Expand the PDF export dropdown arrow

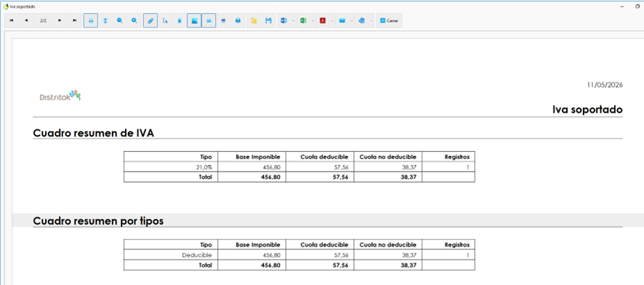click(x=332, y=20)
